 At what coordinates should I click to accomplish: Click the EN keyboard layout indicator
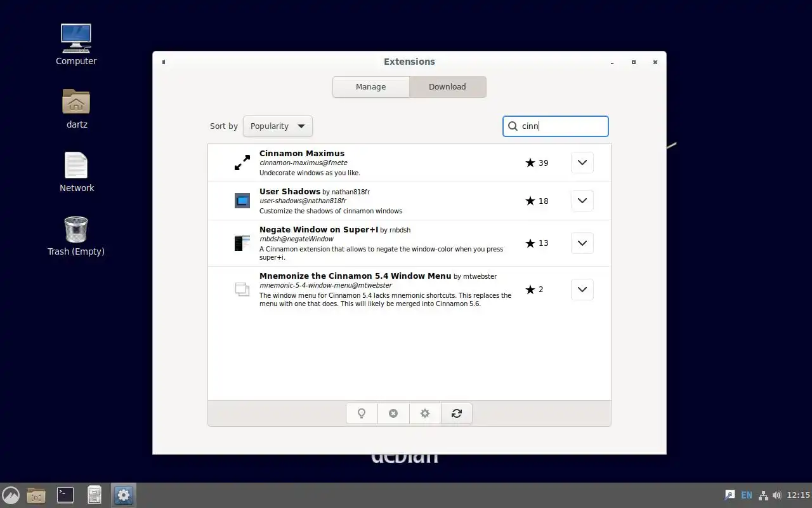coord(747,495)
